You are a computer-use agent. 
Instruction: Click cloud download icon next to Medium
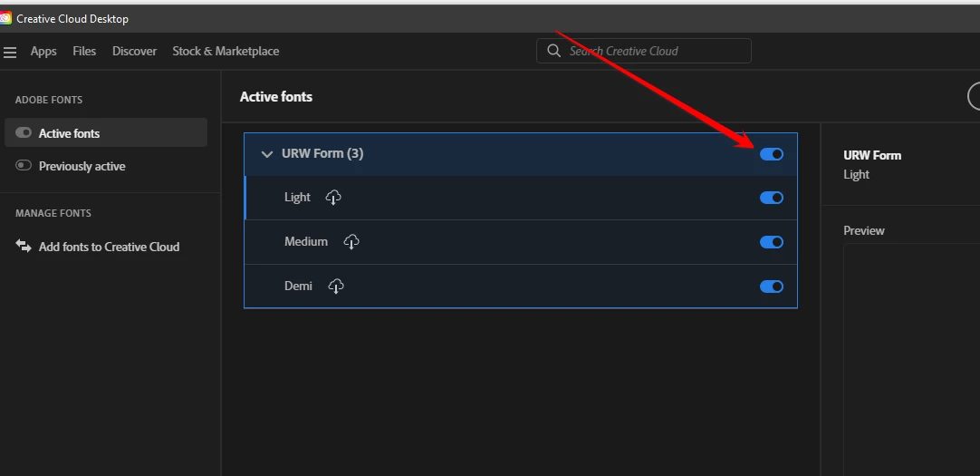(351, 242)
